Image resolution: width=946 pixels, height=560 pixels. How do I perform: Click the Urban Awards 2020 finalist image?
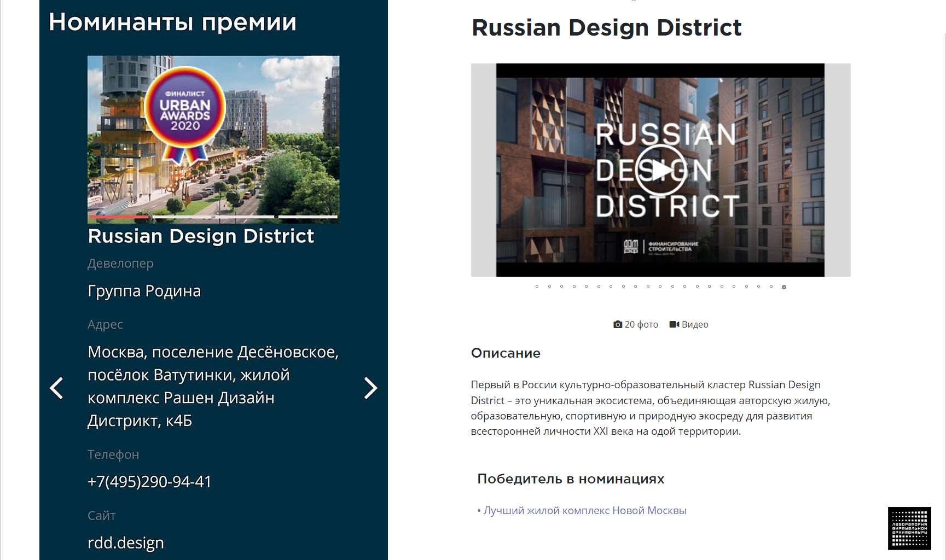point(213,139)
